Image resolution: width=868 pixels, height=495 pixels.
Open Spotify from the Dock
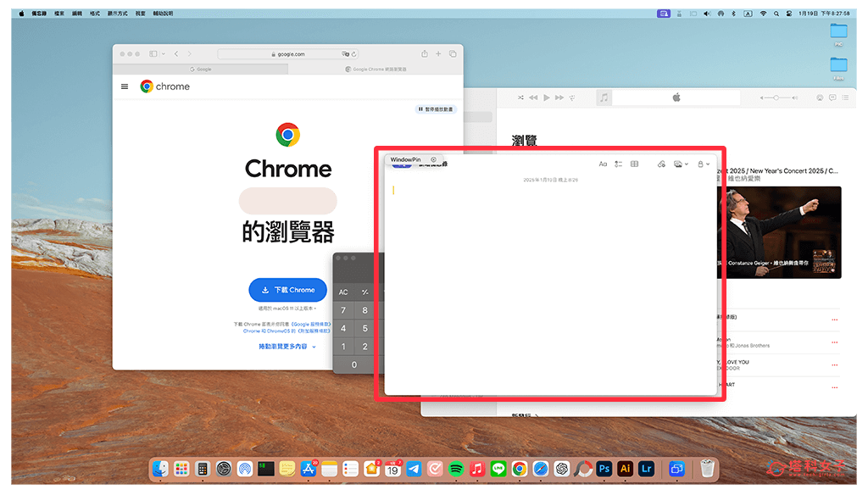tap(455, 469)
